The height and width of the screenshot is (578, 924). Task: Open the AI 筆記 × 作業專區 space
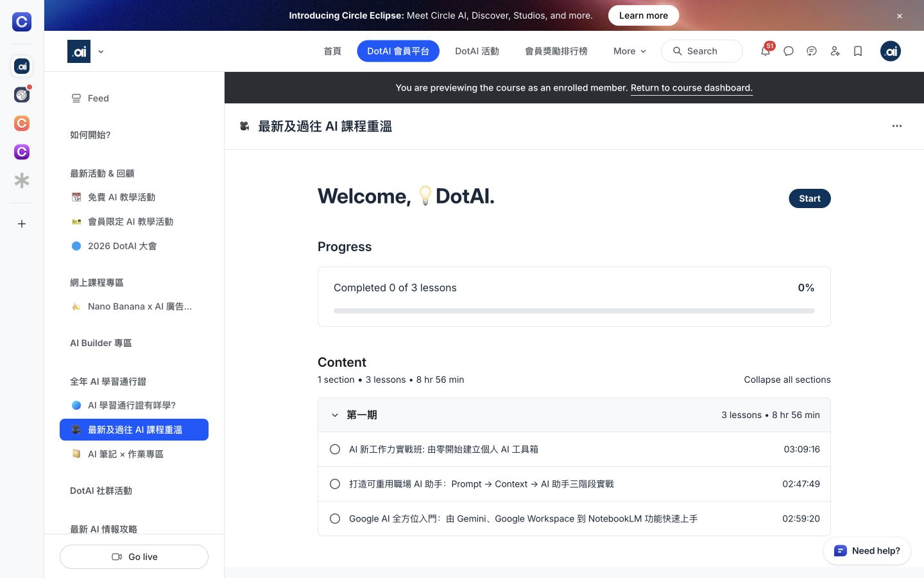click(134, 454)
